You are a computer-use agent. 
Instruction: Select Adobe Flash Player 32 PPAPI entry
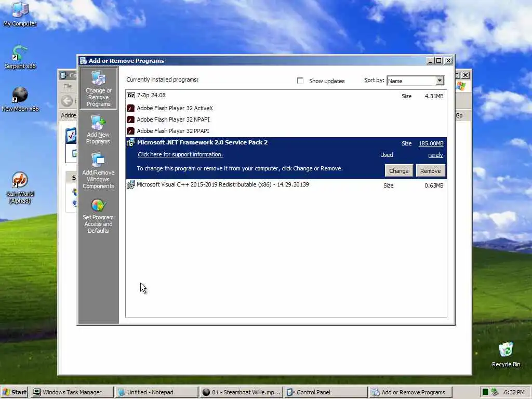pos(286,131)
